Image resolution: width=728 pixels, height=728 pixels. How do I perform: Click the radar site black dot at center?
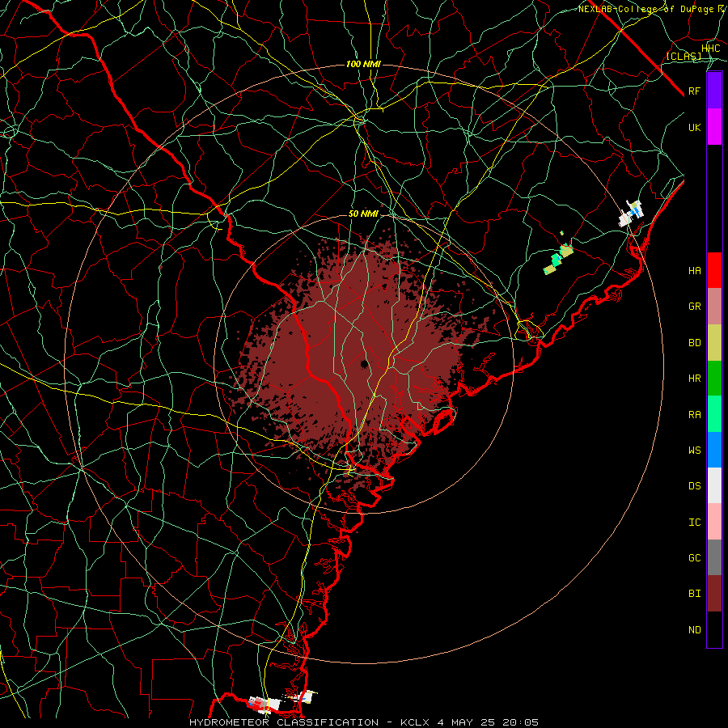tap(365, 363)
